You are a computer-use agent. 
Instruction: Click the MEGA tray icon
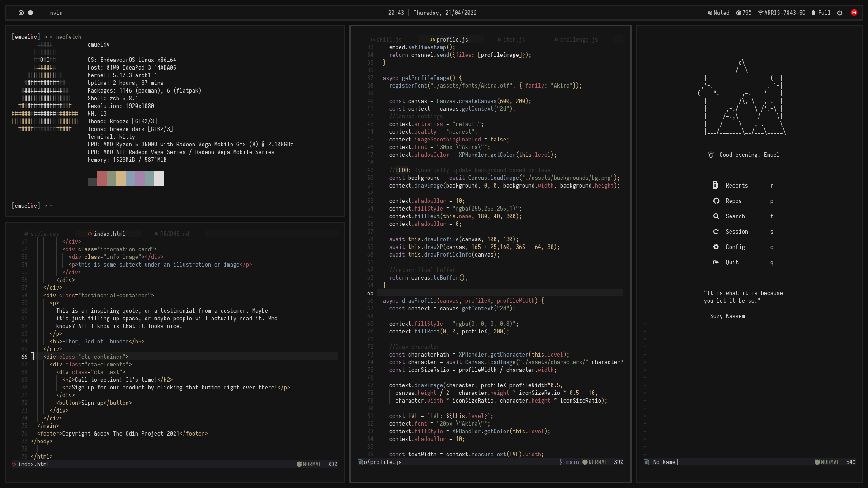[854, 13]
